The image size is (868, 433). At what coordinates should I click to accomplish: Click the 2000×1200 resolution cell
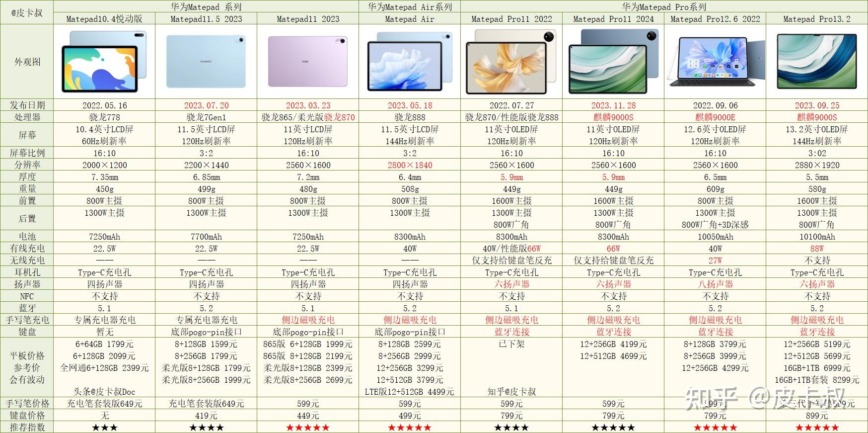tap(104, 165)
